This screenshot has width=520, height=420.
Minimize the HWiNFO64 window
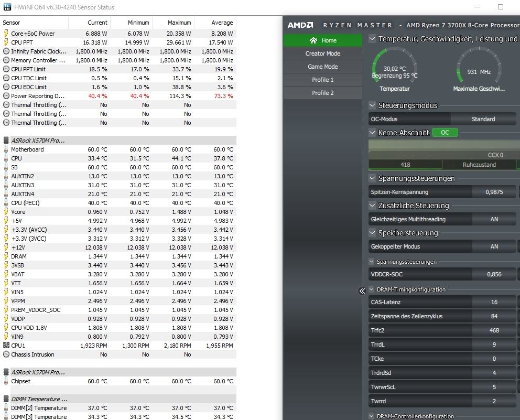click(477, 7)
